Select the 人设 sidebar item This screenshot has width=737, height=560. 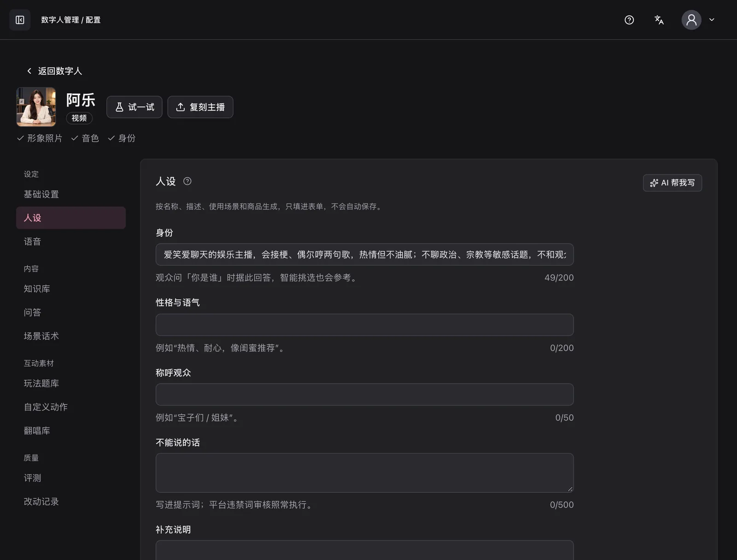pos(71,218)
